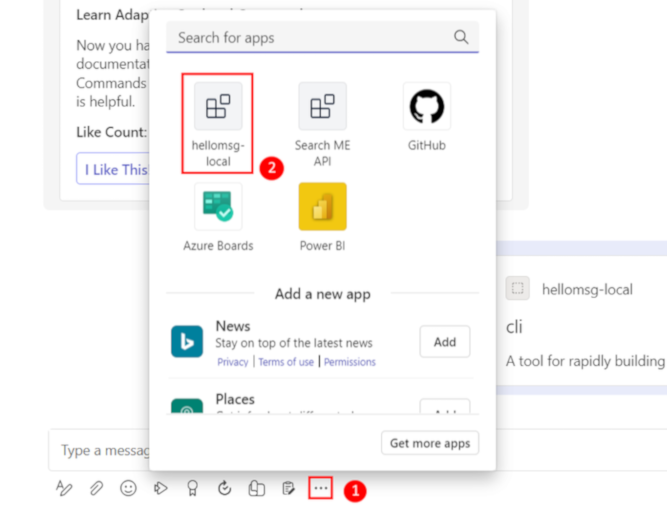Image resolution: width=667 pixels, height=513 pixels.
Task: Open the Power BI app
Action: click(322, 217)
